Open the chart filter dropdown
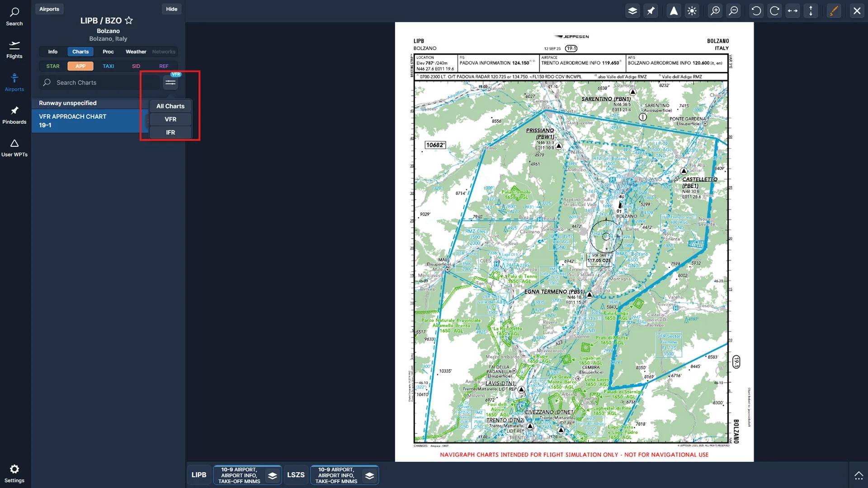This screenshot has height=488, width=868. (x=170, y=82)
